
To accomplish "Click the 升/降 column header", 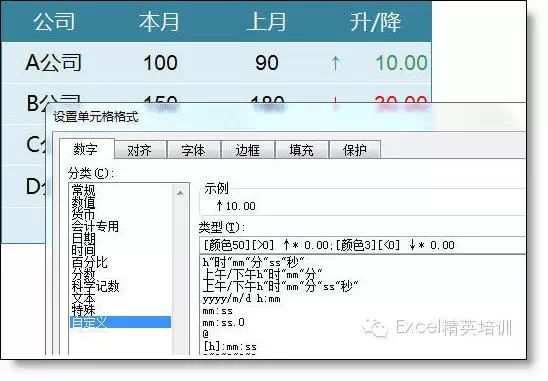I will click(x=375, y=22).
